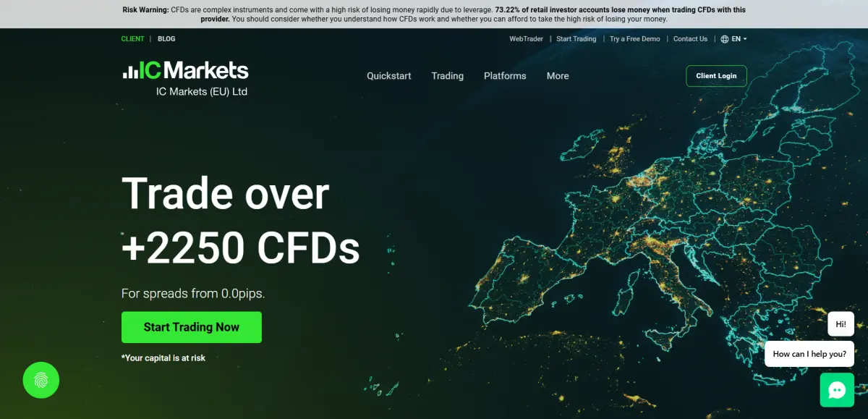Click the Client Login button
868x419 pixels.
(x=716, y=76)
